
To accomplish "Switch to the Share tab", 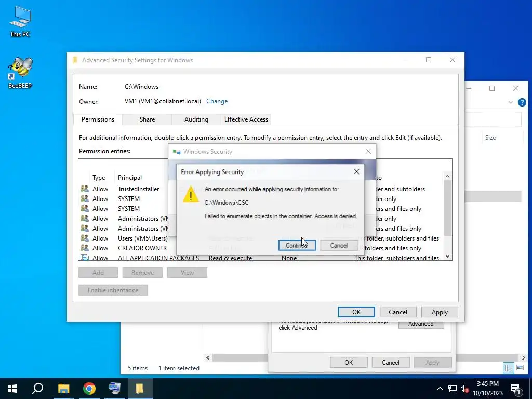I will click(x=147, y=119).
